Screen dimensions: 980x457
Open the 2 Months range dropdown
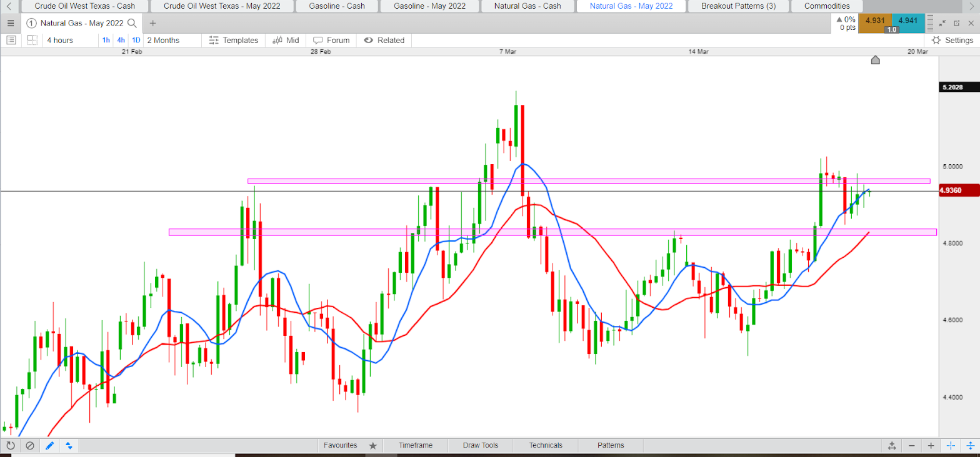click(x=172, y=40)
